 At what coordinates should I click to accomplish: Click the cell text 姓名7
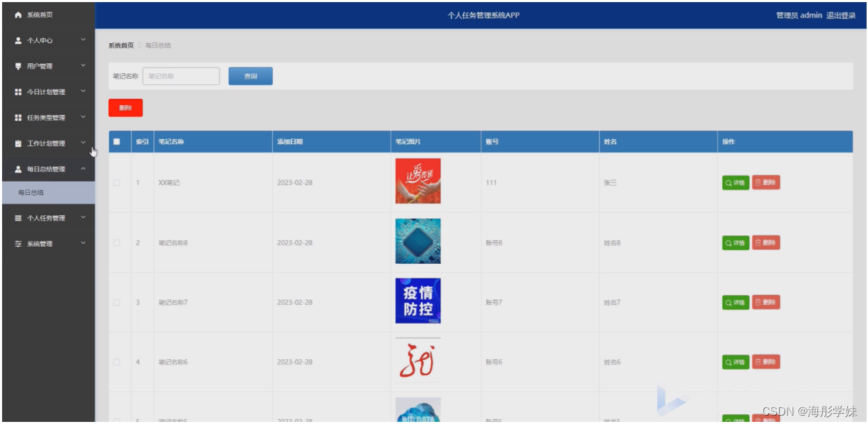pyautogui.click(x=612, y=302)
